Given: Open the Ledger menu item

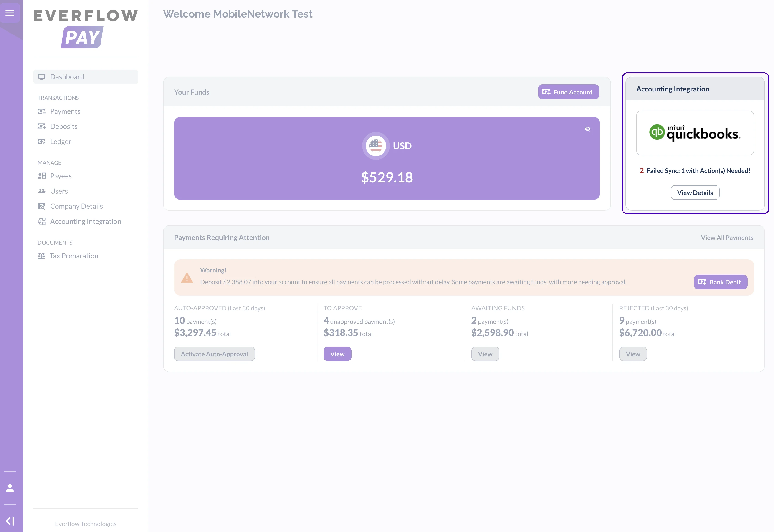Looking at the screenshot, I should [x=54, y=142].
